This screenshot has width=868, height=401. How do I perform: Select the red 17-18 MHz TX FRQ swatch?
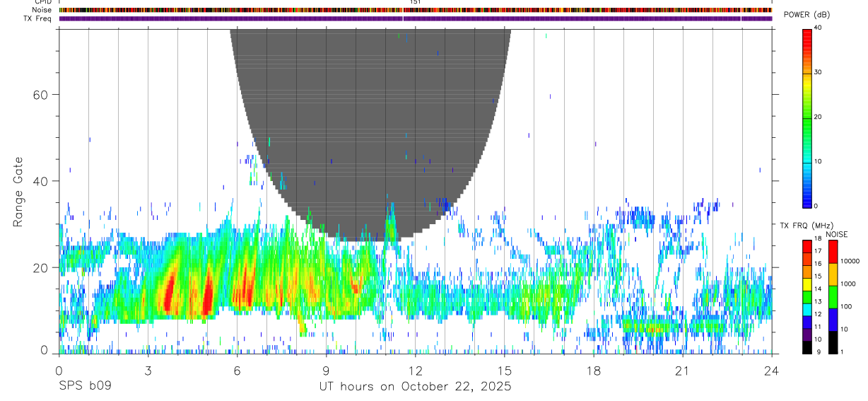pyautogui.click(x=807, y=246)
